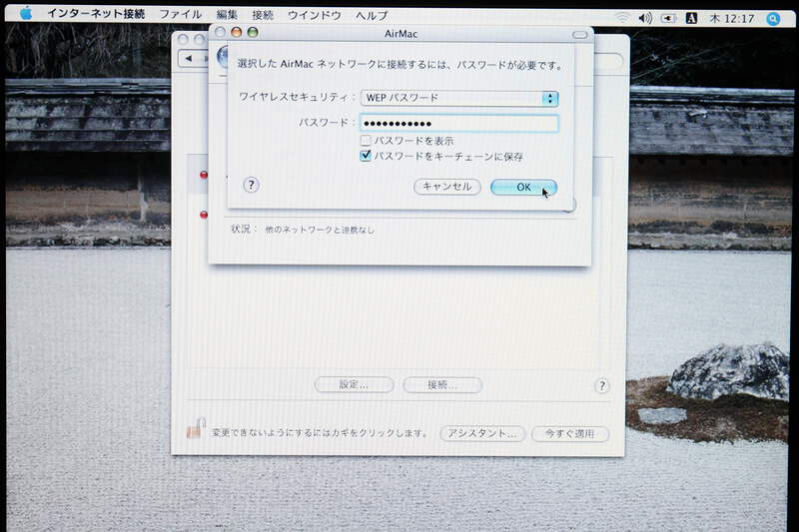
Task: Confirm password with the OK button
Action: pyautogui.click(x=523, y=188)
